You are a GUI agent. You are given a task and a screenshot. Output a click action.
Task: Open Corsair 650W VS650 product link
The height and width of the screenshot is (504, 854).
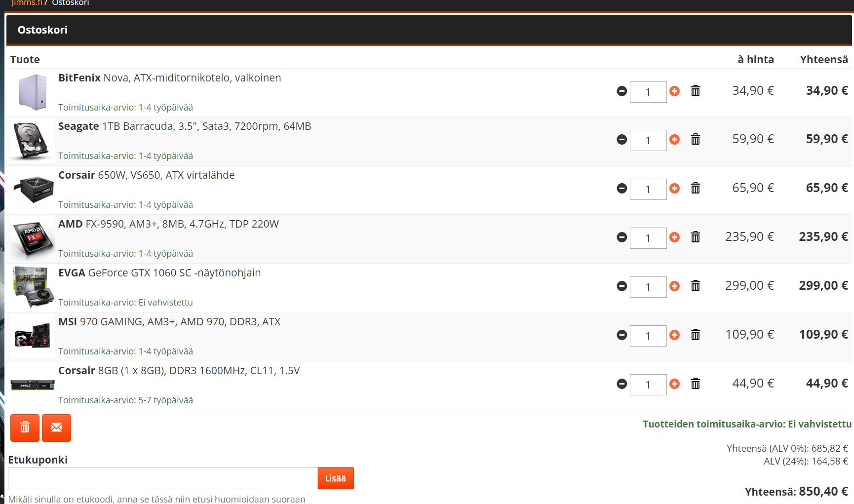point(147,175)
